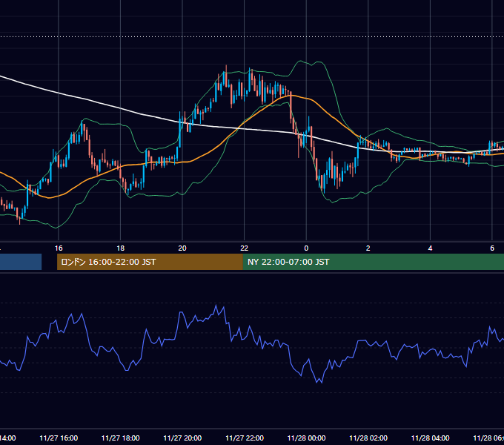Click the ロンドン 16:00-22:00 JST session bar
This screenshot has height=445, width=504.
(x=150, y=262)
